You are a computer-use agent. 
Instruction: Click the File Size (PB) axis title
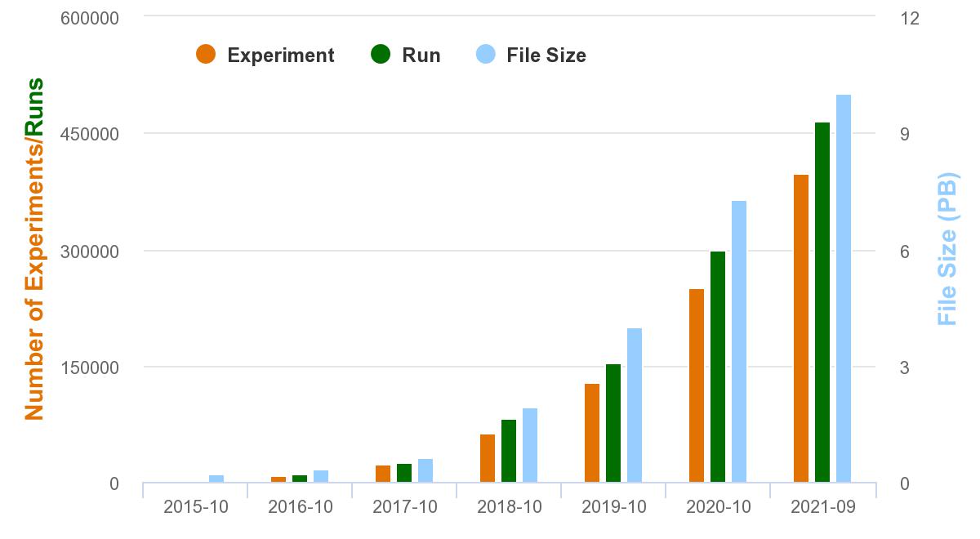947,248
